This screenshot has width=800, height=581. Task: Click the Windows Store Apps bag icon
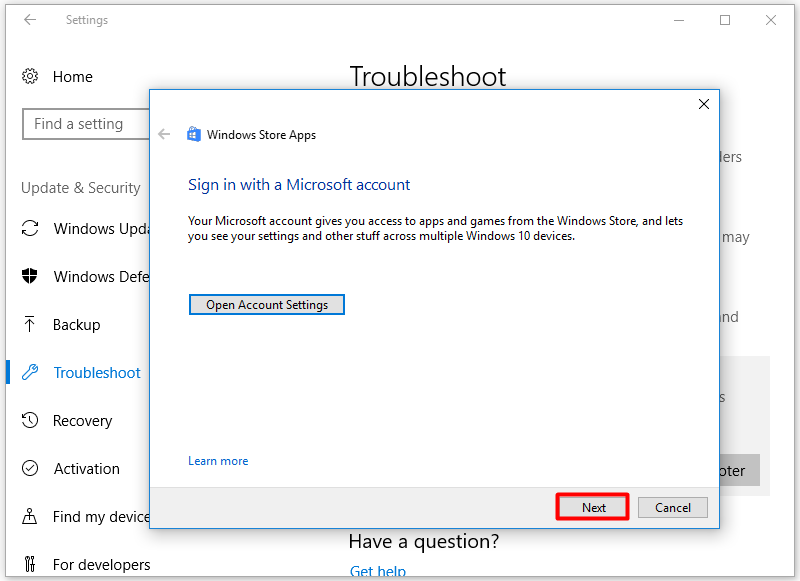click(x=193, y=134)
